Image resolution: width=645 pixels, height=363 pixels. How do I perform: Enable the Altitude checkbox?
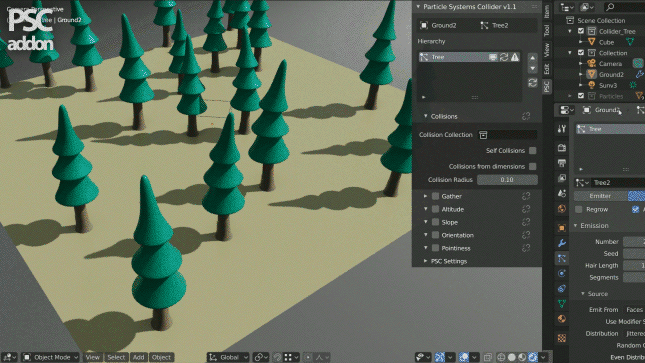click(x=435, y=209)
